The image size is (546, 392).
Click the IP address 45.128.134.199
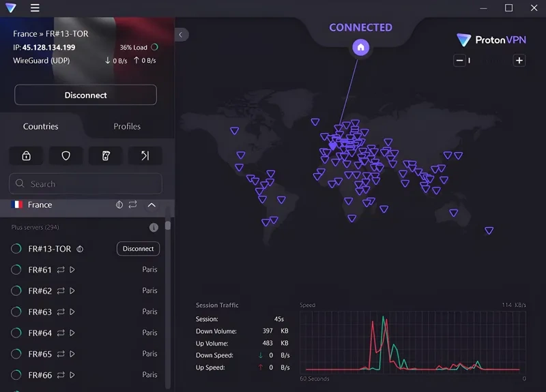(x=48, y=47)
